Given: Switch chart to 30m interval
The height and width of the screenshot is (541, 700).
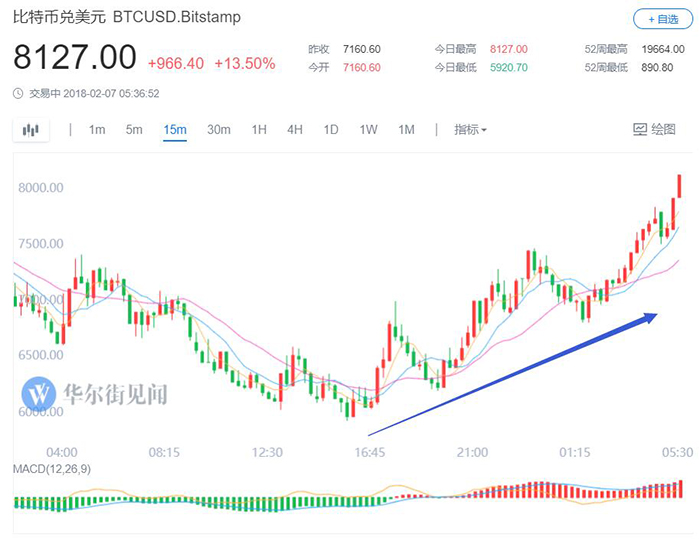Looking at the screenshot, I should coord(218,130).
